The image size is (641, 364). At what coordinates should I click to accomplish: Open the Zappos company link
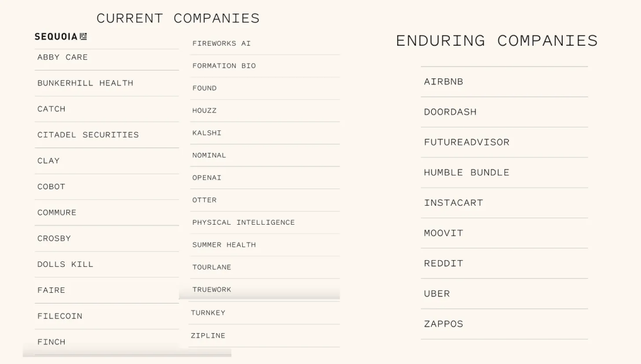[504, 324]
